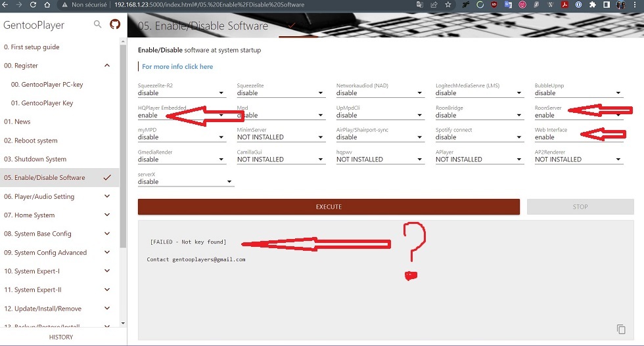Click the address bar translate page icon
The width and height of the screenshot is (644, 346).
(x=419, y=5)
